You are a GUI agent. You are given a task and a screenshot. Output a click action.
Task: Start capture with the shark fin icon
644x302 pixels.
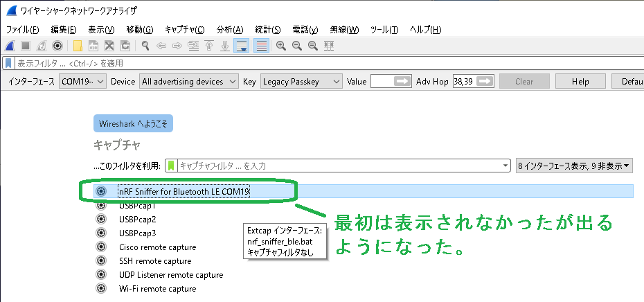point(10,46)
